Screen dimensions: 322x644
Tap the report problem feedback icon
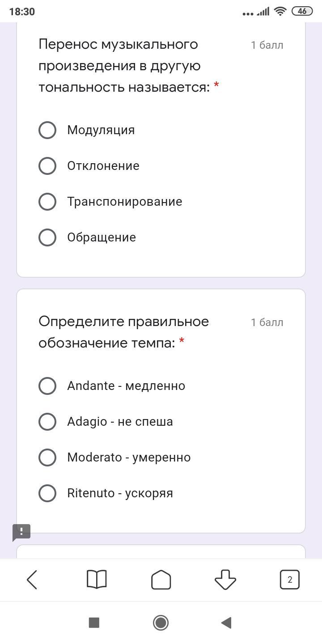21,532
